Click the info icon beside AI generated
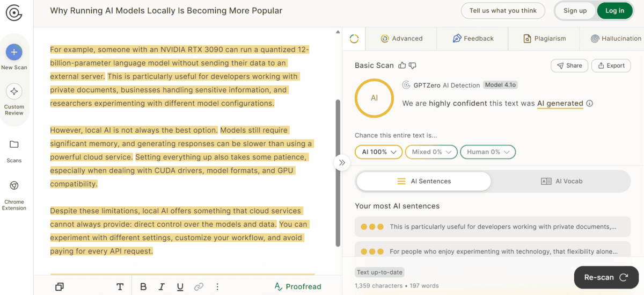The image size is (644, 295). coord(590,103)
